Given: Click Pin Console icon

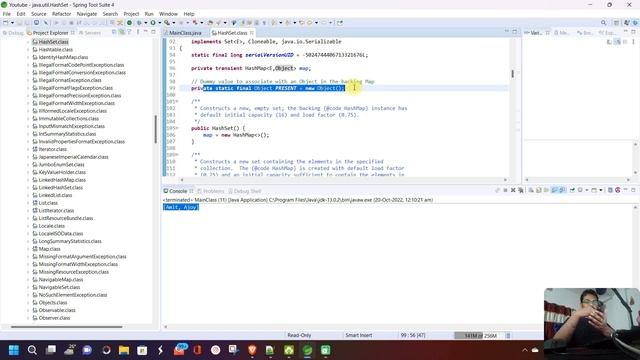Looking at the screenshot, I should tap(572, 190).
